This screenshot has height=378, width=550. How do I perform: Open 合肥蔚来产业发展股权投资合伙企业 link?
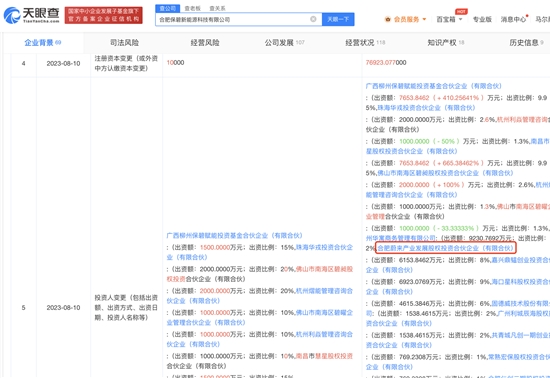coord(445,248)
